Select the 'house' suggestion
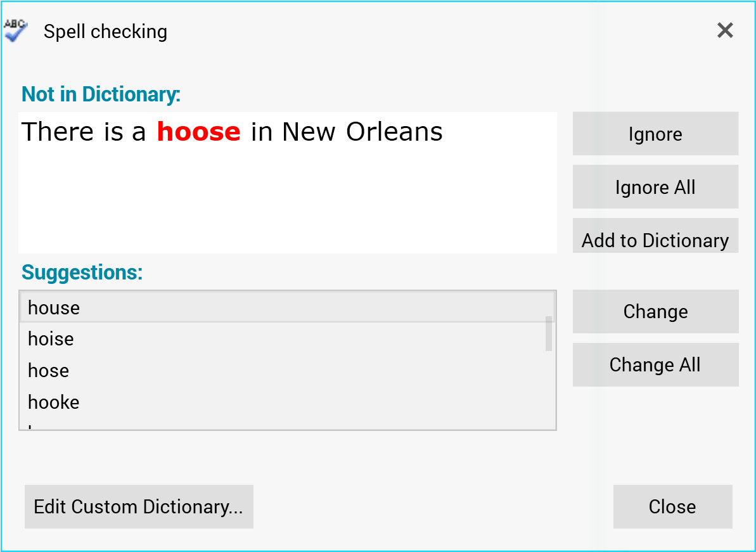The height and width of the screenshot is (552, 756). coord(54,307)
